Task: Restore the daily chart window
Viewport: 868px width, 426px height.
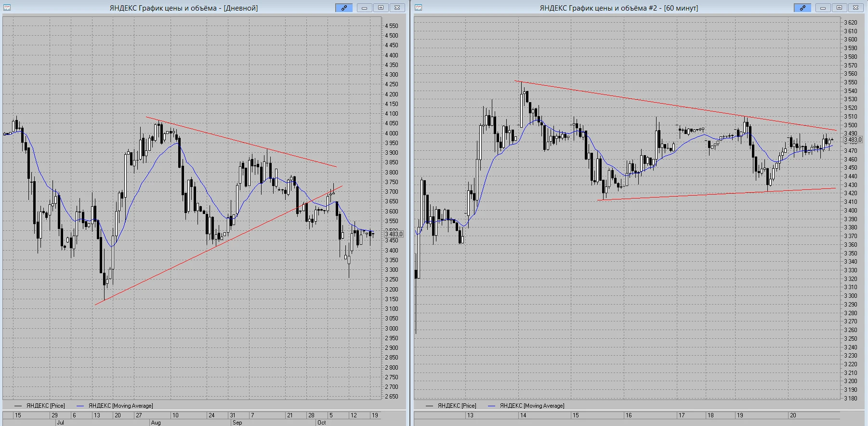Action: [381, 8]
